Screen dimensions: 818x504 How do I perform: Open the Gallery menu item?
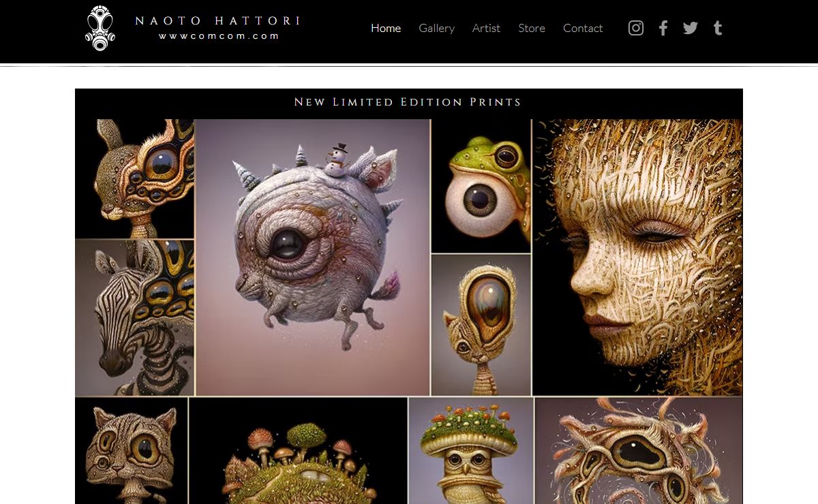tap(436, 28)
